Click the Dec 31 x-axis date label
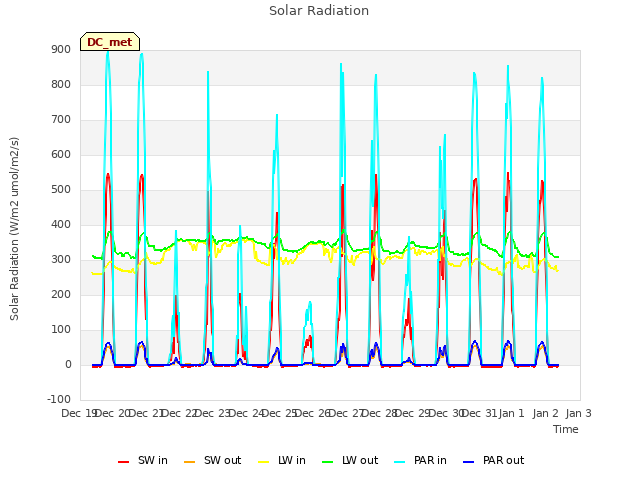This screenshot has height=480, width=640. 480,413
